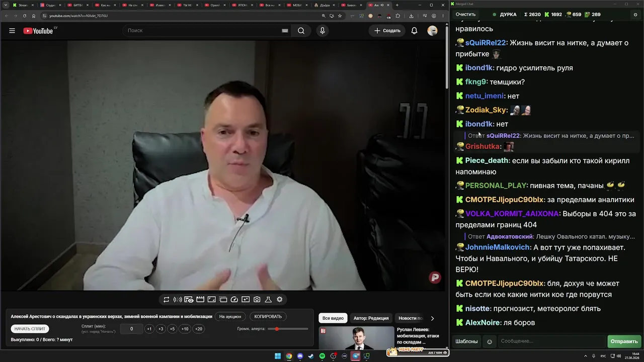Add 1 minute with the +1 button
The width and height of the screenshot is (644, 362).
[149, 329]
